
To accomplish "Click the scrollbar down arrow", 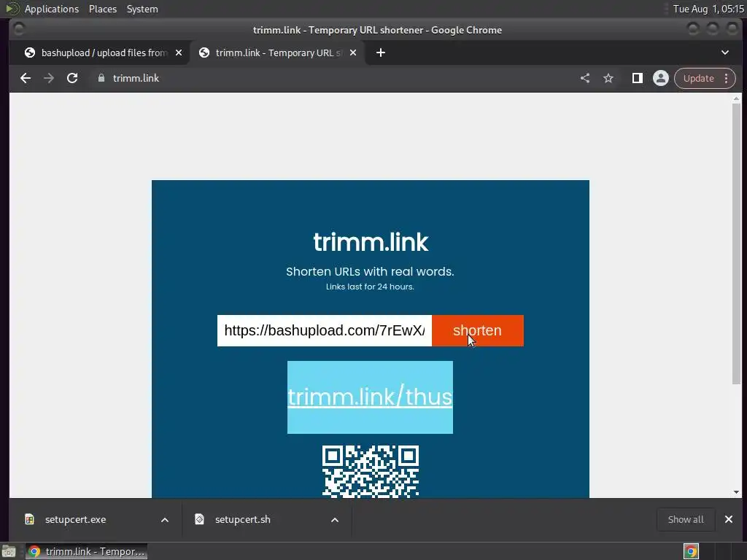I will (x=737, y=492).
